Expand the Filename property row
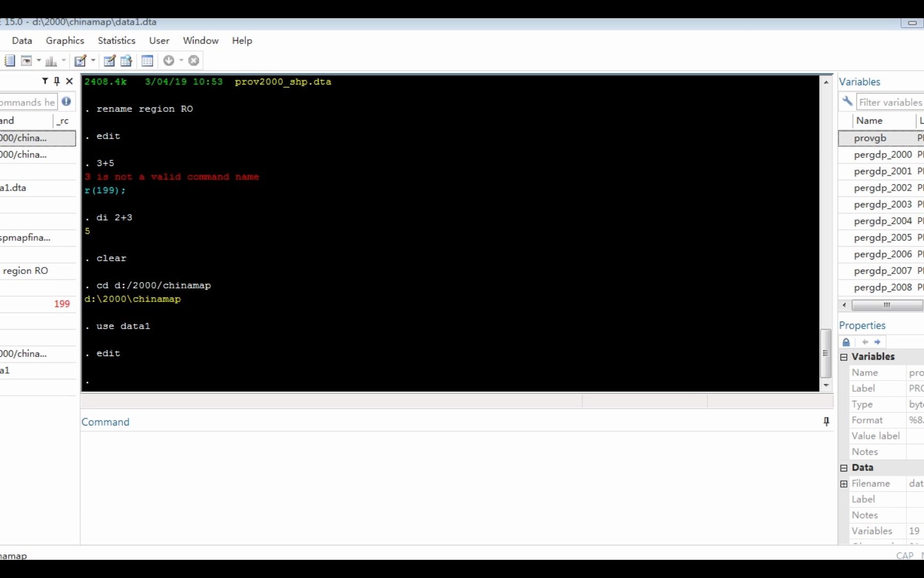The width and height of the screenshot is (924, 578). point(844,484)
